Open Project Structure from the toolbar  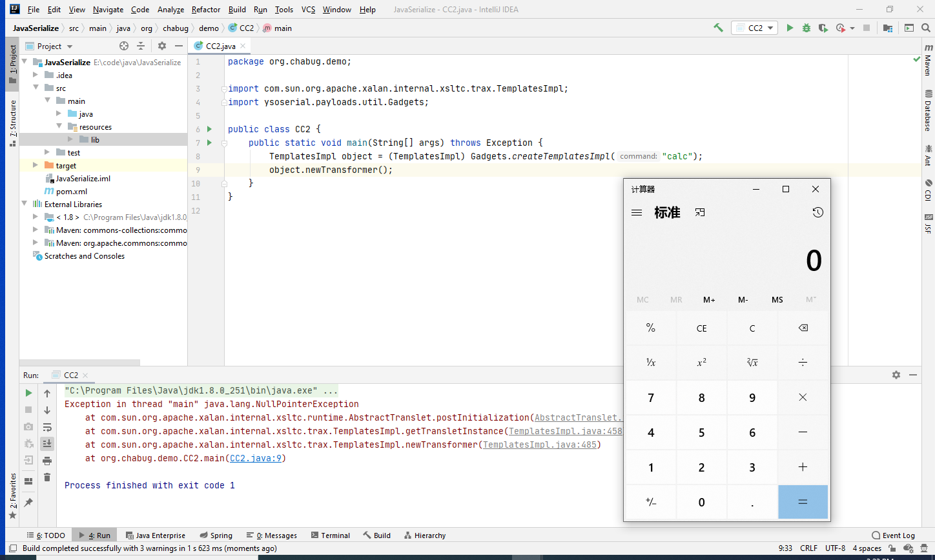[x=888, y=28]
